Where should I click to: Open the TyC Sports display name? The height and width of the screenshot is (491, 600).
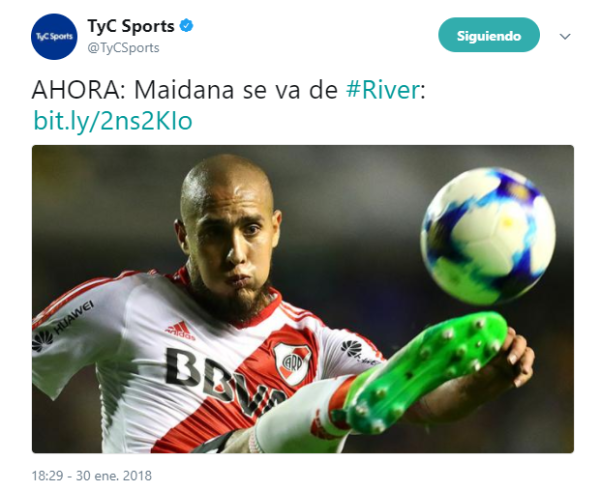(131, 26)
